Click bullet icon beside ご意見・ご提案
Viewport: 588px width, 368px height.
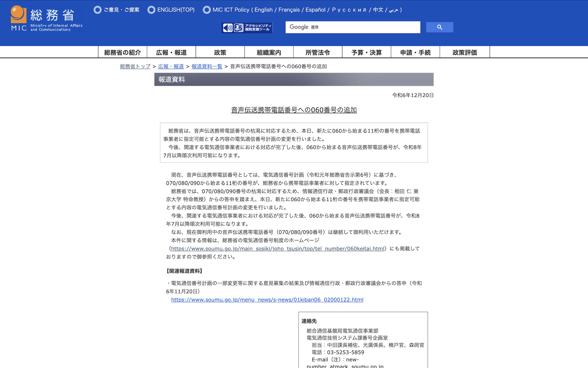(x=98, y=10)
